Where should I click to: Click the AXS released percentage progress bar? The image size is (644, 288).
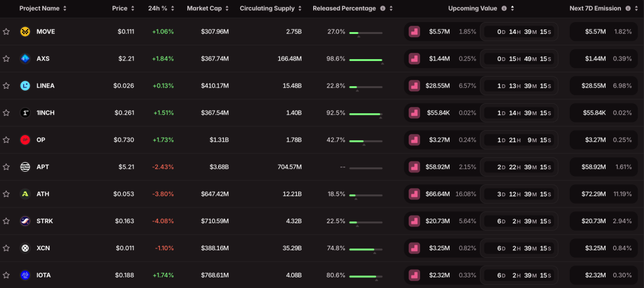click(365, 60)
